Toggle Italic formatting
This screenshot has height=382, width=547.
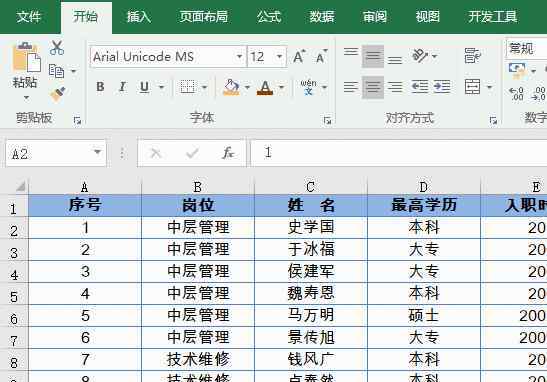[x=122, y=87]
